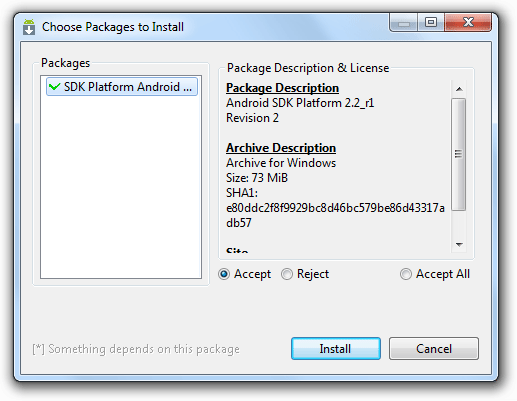Click the description scrollbar down arrow
This screenshot has height=401, width=517.
tap(459, 244)
